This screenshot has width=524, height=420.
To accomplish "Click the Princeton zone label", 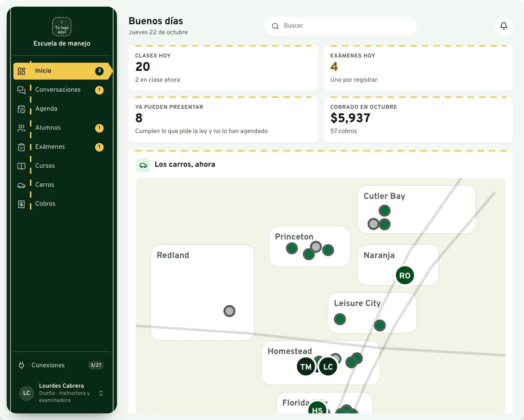I will pos(294,237).
